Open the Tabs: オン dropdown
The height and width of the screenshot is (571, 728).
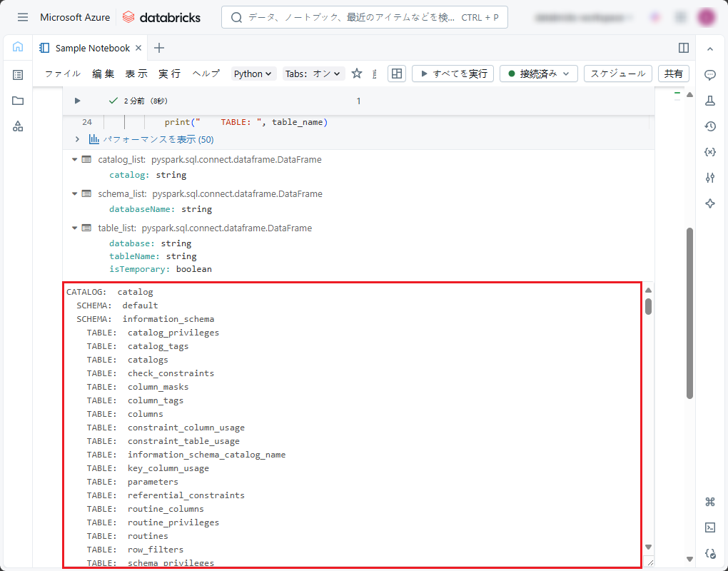coord(313,74)
